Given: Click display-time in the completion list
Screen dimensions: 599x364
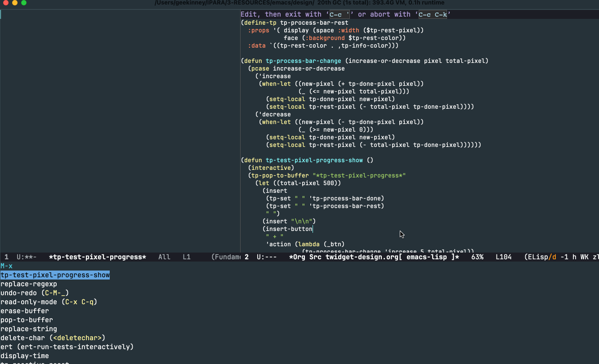Looking at the screenshot, I should (25, 355).
